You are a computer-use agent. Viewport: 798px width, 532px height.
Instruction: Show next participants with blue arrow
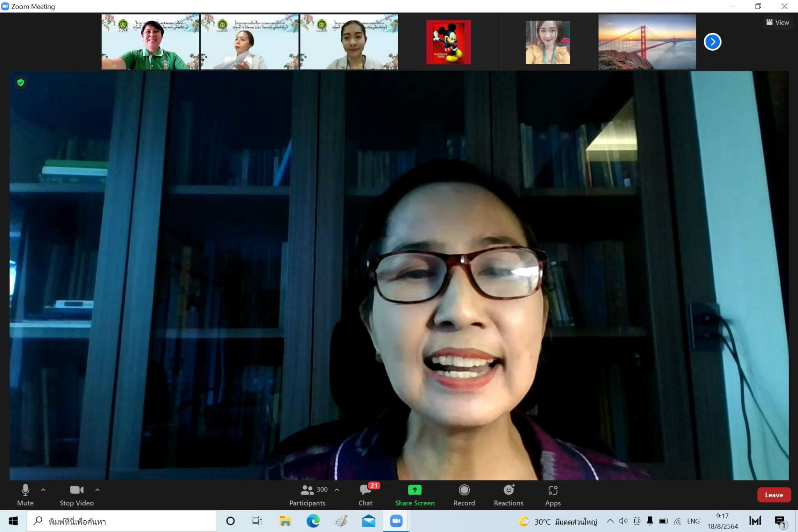[712, 42]
